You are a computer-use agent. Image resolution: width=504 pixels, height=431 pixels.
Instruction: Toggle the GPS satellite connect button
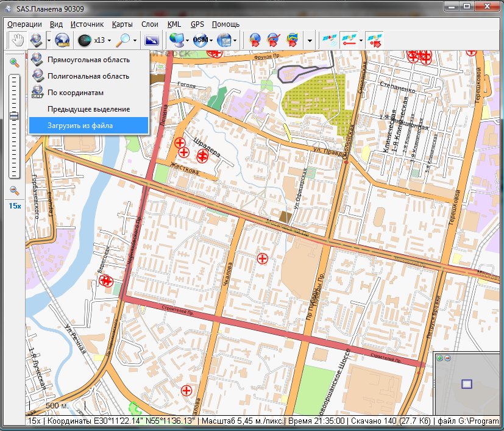pyautogui.click(x=330, y=40)
